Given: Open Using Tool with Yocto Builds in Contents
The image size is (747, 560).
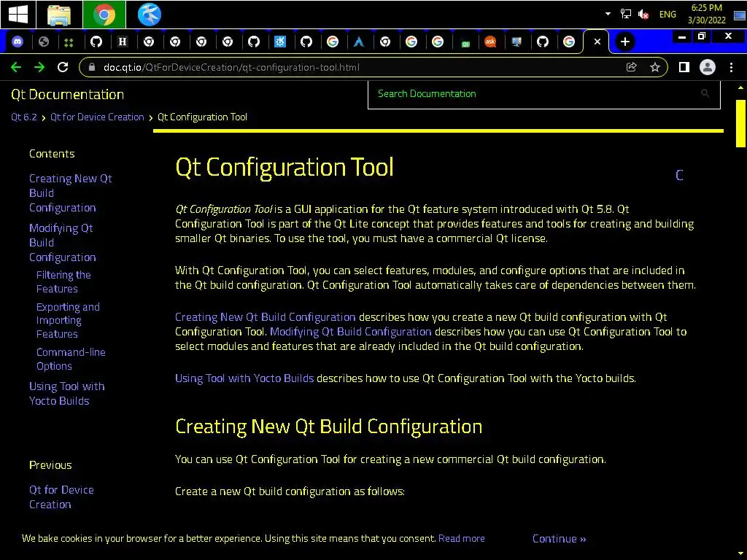Looking at the screenshot, I should pos(66,393).
